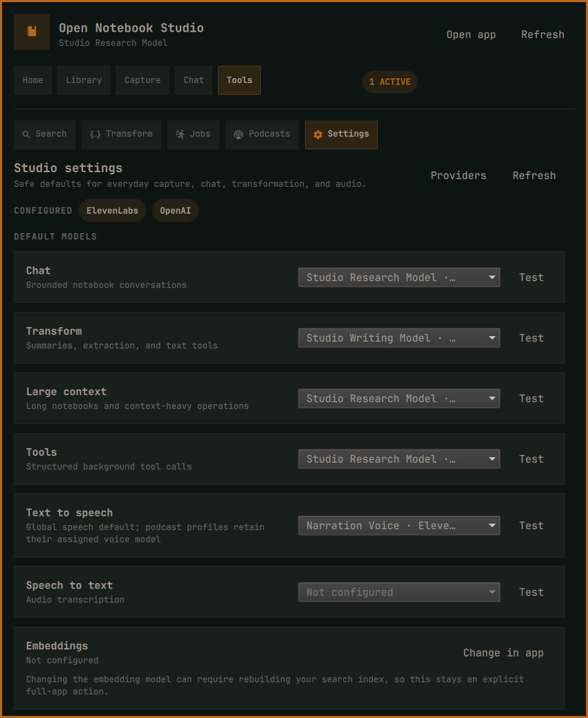588x718 pixels.
Task: Select the Tools tab
Action: point(239,80)
